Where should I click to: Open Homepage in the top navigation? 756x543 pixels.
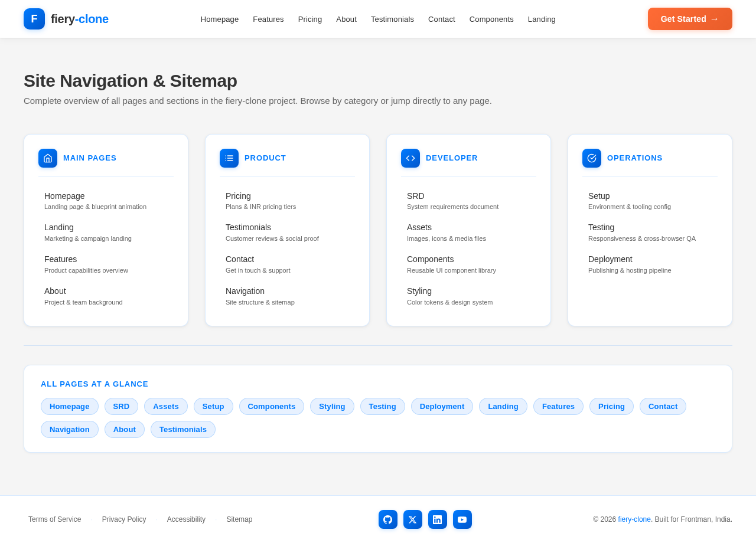[220, 19]
